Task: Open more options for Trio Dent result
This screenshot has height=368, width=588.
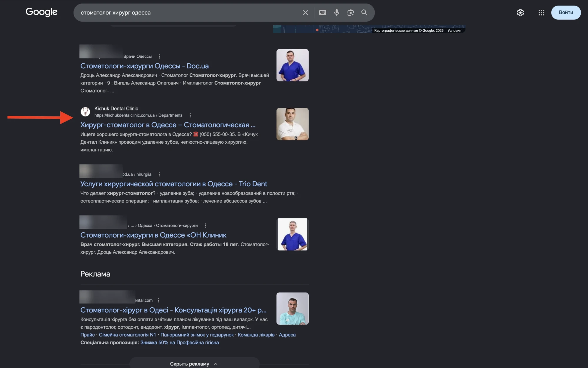Action: (x=159, y=174)
